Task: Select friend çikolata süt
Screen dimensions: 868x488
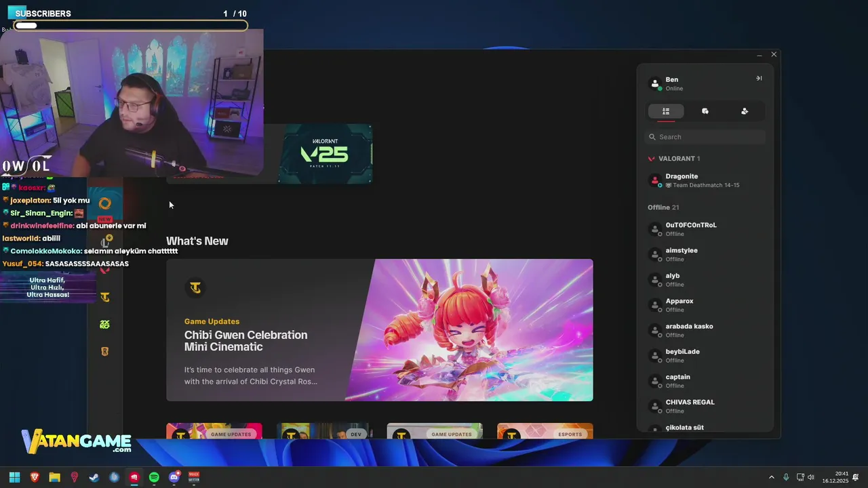Action: [705, 428]
